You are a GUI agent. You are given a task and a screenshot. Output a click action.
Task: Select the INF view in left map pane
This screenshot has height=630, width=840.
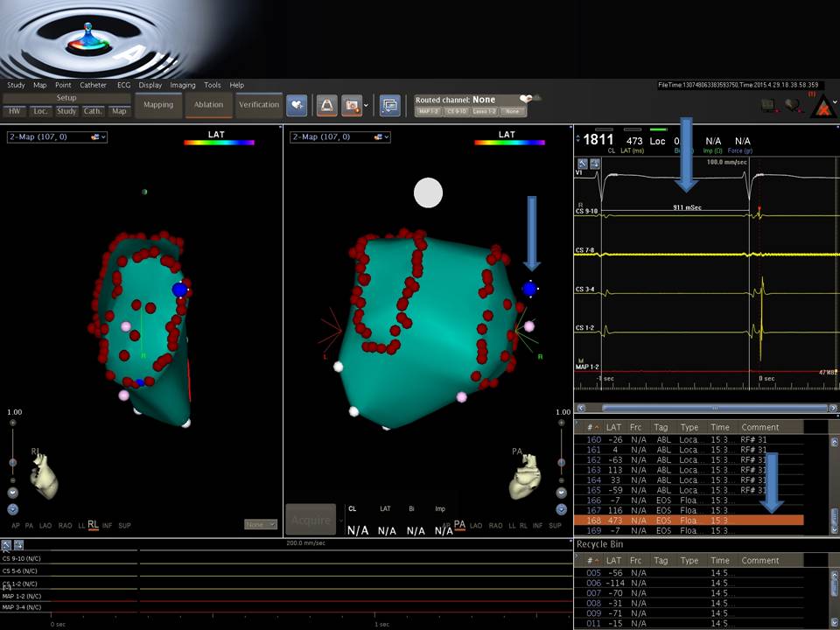point(107,526)
